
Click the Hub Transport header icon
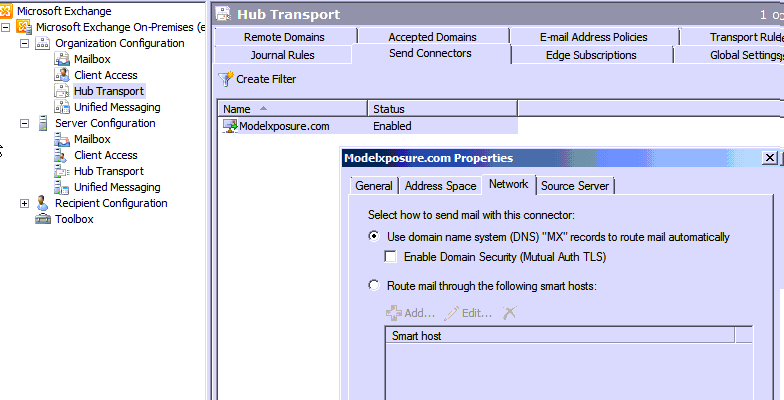[223, 14]
